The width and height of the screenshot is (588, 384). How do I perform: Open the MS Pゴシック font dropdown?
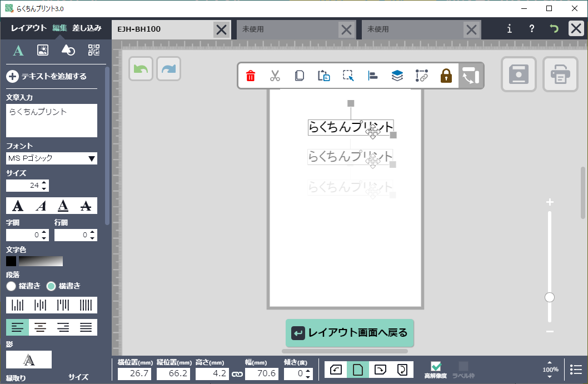pyautogui.click(x=52, y=158)
